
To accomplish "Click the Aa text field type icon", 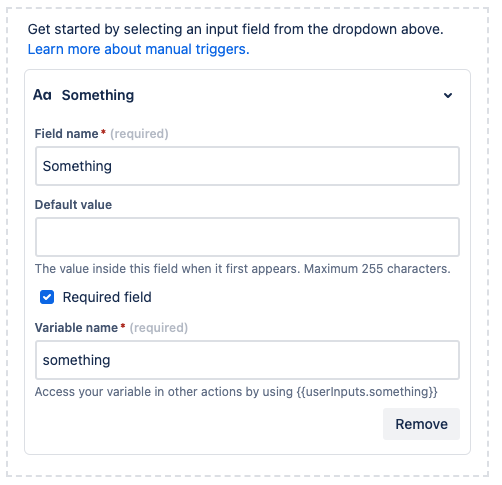I will point(42,95).
